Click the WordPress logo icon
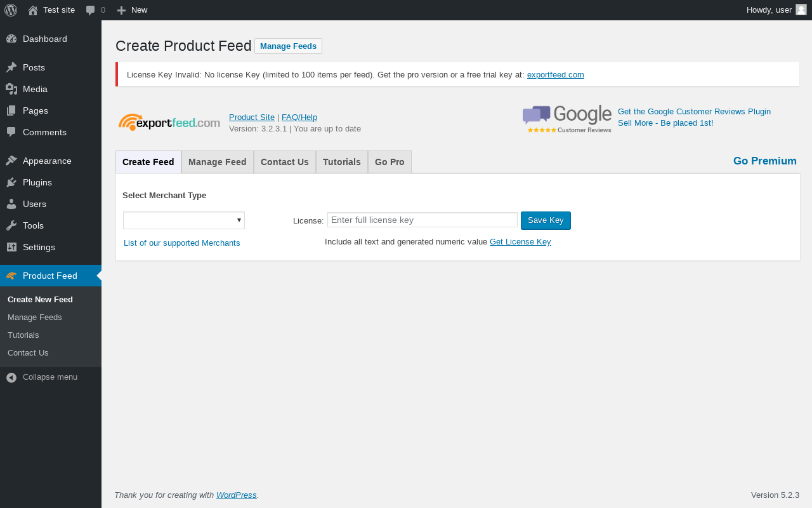 [x=11, y=10]
